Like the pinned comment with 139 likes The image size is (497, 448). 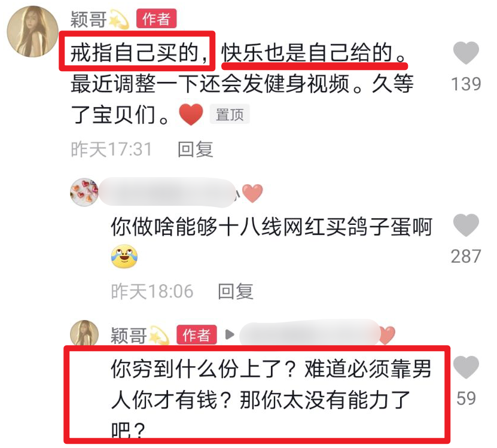click(466, 53)
